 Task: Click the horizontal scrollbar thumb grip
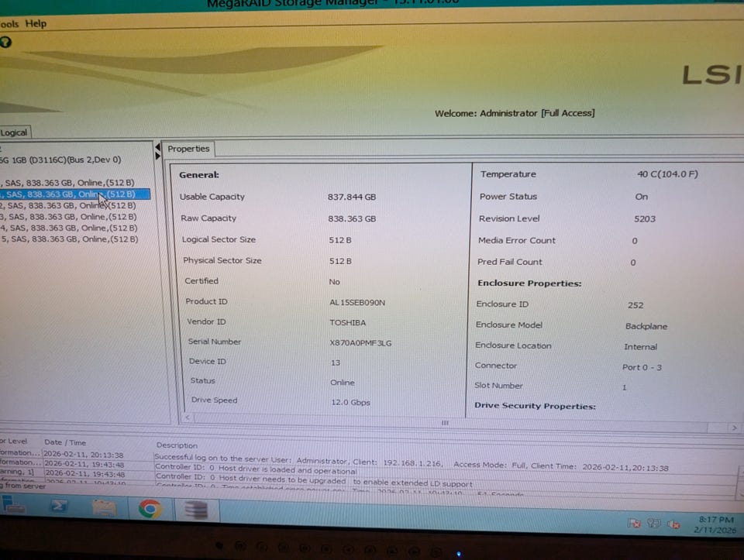tap(445, 422)
